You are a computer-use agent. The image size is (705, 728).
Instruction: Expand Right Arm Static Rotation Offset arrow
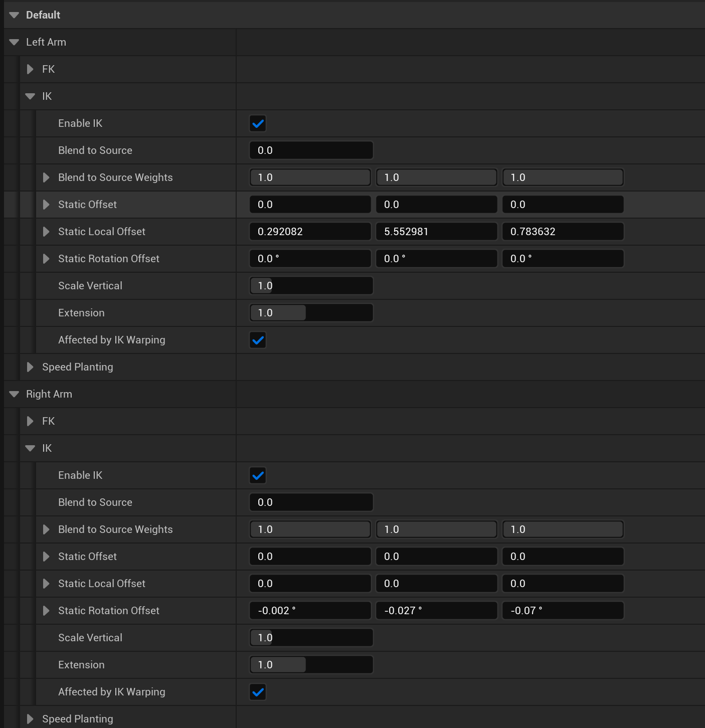(x=46, y=611)
